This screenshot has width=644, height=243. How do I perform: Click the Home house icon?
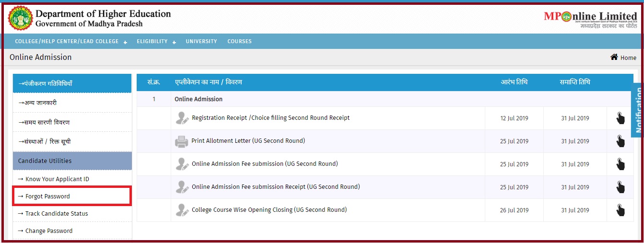(x=614, y=57)
